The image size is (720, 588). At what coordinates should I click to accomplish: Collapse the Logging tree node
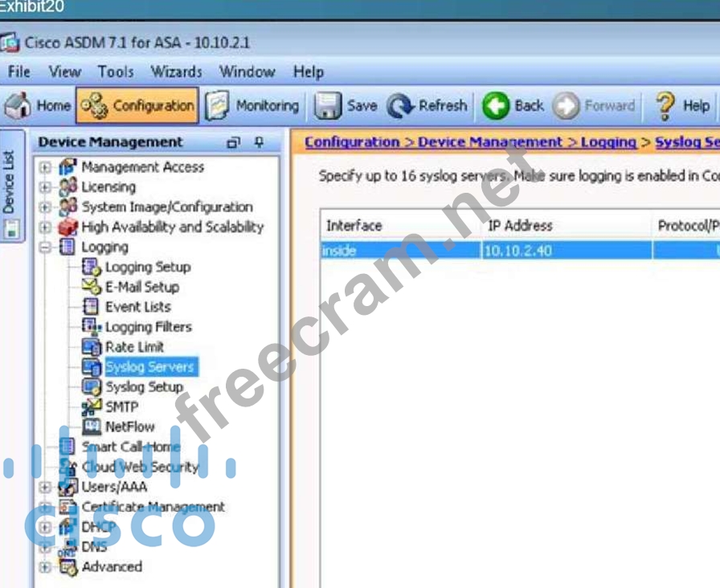[46, 247]
